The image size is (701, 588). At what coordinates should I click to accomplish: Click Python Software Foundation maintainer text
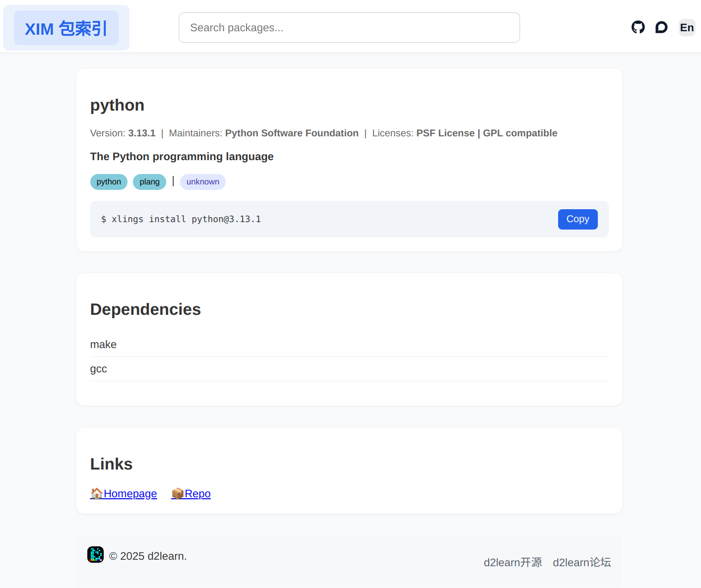tap(292, 133)
